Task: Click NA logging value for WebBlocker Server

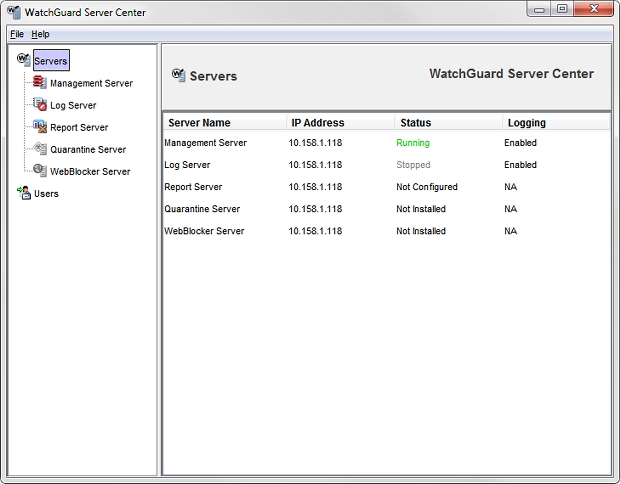Action: pos(511,231)
